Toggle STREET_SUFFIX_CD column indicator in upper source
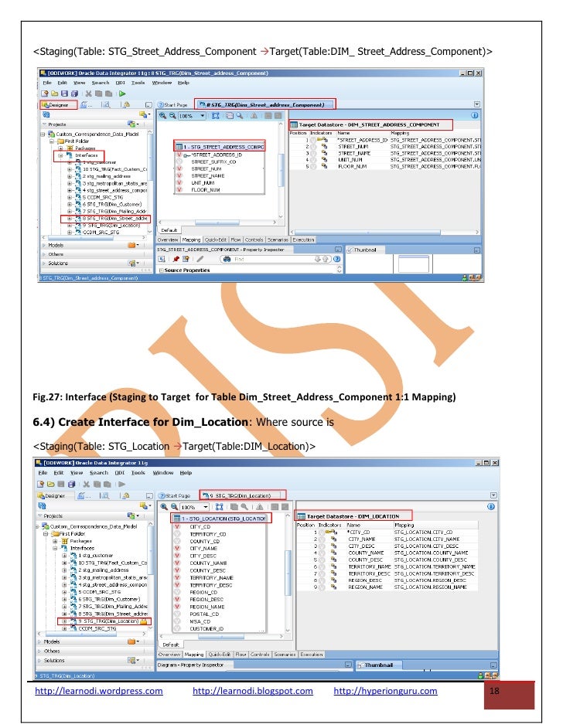Image resolution: width=563 pixels, height=728 pixels. [179, 162]
